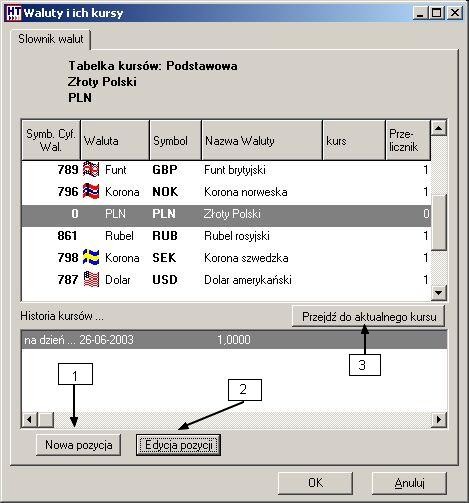This screenshot has width=469, height=503.
Task: Click the Edycja pozycji button
Action: (x=178, y=445)
